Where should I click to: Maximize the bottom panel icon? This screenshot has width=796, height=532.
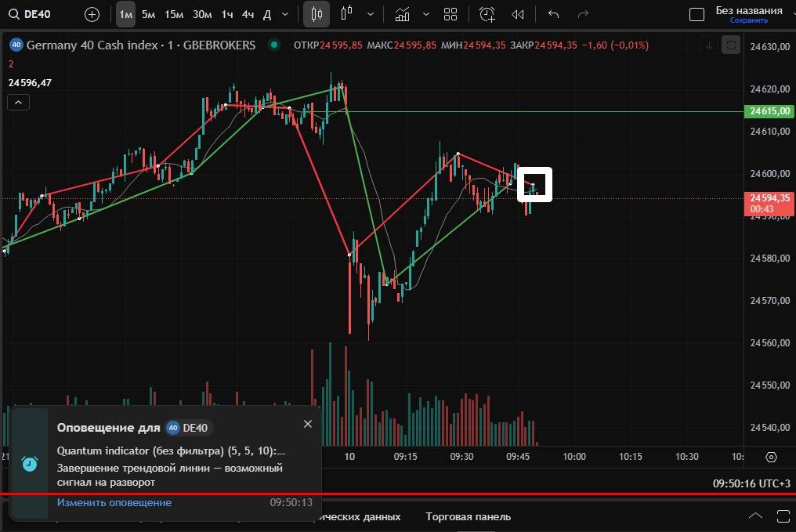click(x=784, y=516)
